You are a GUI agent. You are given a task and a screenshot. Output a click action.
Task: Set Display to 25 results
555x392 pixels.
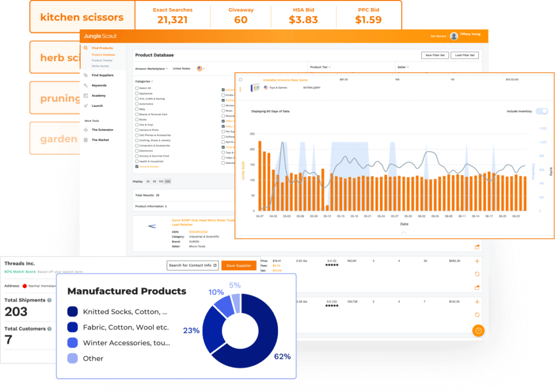tap(148, 181)
